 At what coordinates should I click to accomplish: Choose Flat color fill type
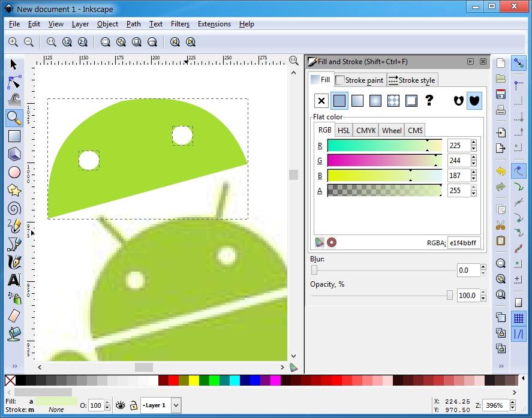pyautogui.click(x=339, y=101)
